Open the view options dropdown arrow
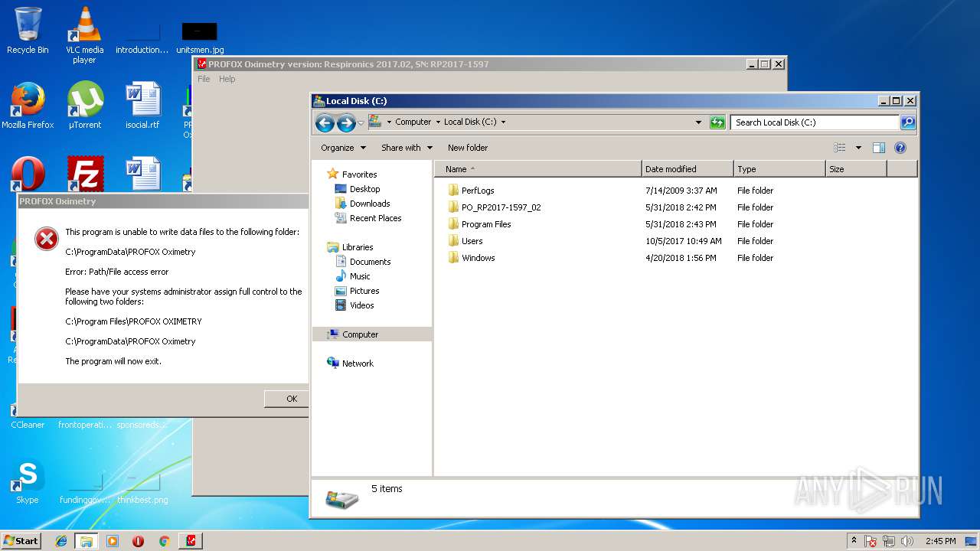The height and width of the screenshot is (551, 980). (858, 148)
